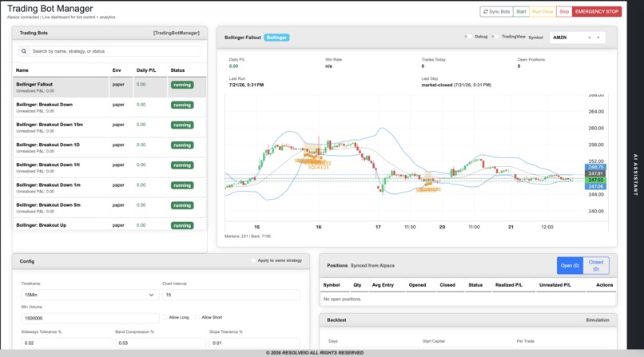Click the Chart Interval input field

(x=231, y=295)
